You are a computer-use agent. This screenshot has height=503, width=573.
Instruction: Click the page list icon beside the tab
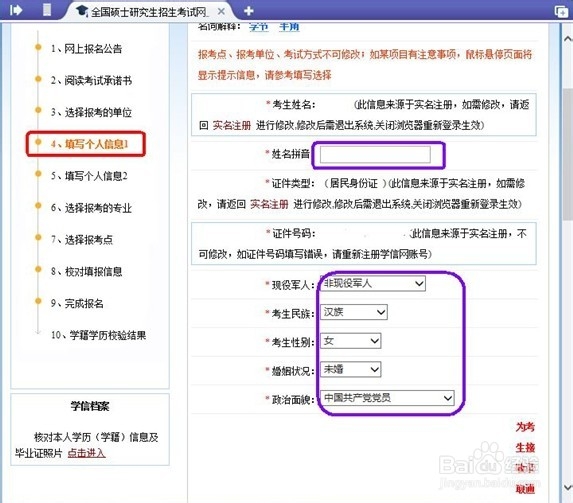click(x=47, y=10)
